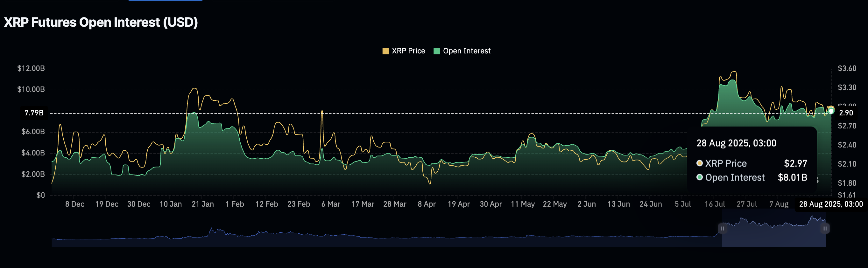Screen dimensions: 868x268
Task: Click the yellow XRP Price legend swatch
Action: point(385,51)
